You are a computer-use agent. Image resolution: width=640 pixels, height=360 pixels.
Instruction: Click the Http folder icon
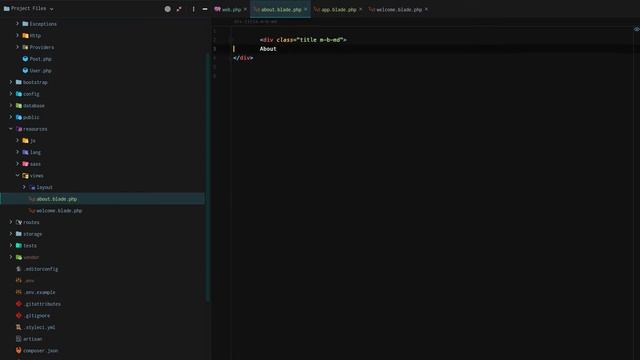coord(25,36)
